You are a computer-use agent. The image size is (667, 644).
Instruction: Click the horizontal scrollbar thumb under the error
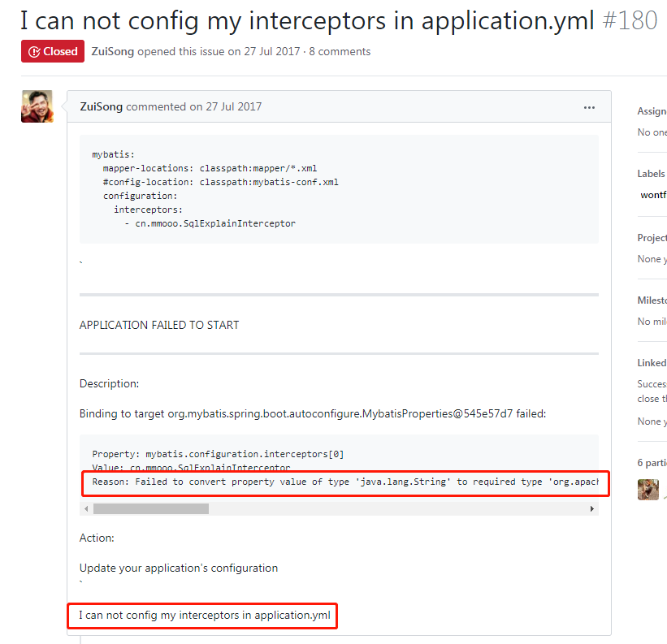150,508
